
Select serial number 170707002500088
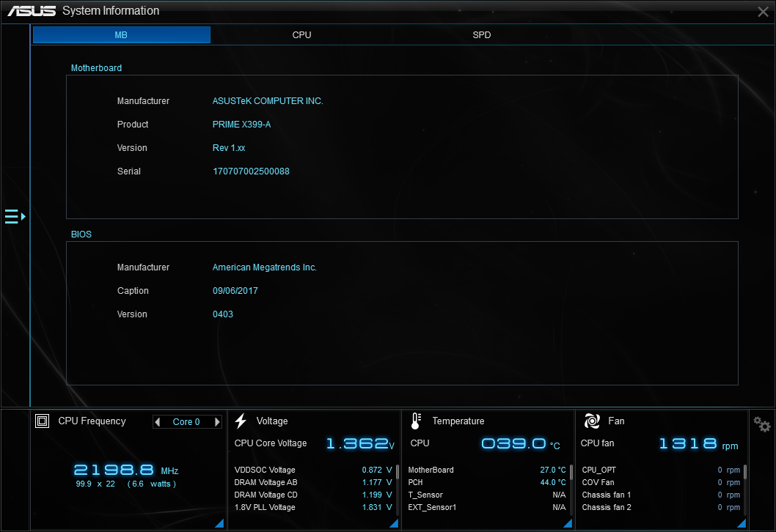251,171
